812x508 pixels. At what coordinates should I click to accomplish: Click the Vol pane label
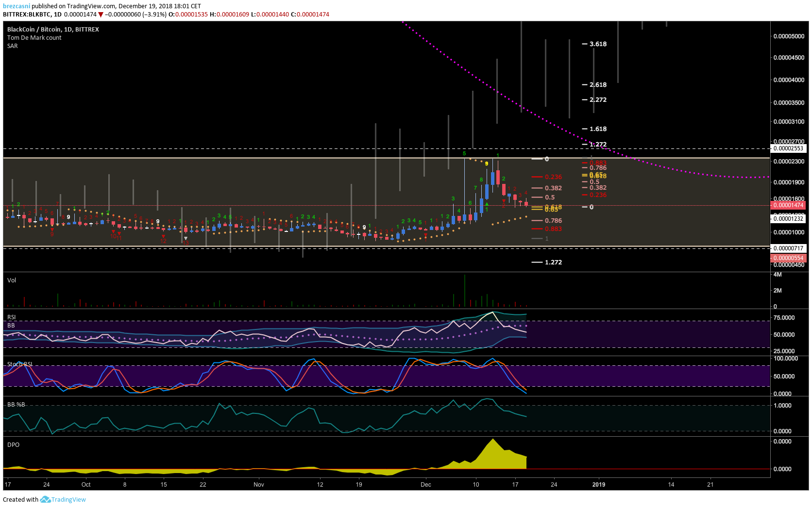(12, 280)
